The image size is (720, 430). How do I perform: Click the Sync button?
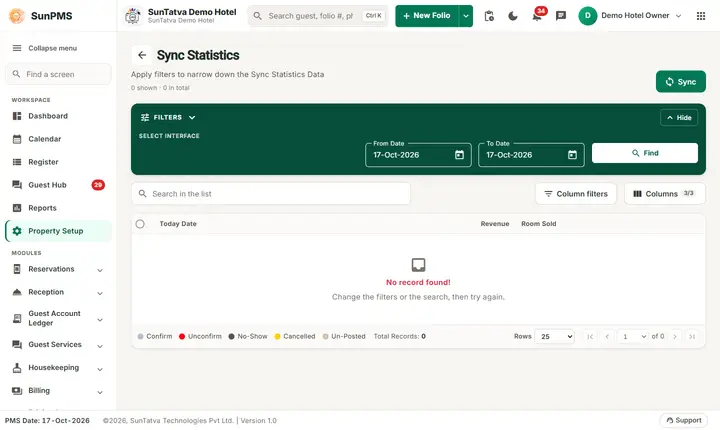[681, 82]
